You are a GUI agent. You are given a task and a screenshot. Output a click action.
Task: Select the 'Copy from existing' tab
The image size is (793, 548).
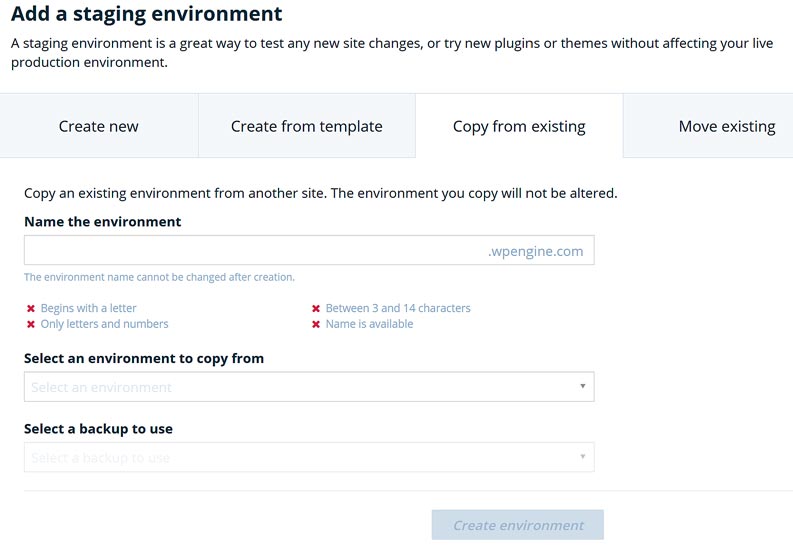pos(519,126)
